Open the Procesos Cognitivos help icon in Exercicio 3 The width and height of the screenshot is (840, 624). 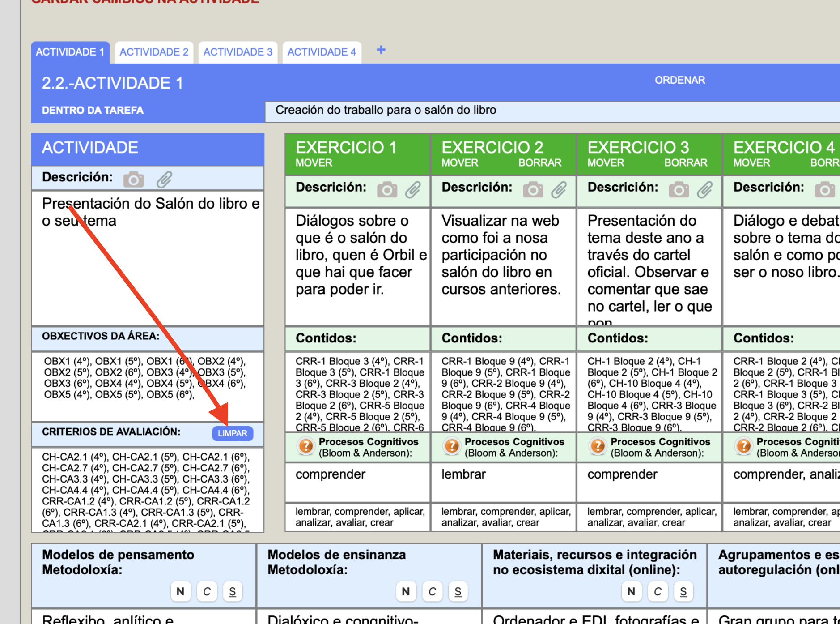click(598, 446)
